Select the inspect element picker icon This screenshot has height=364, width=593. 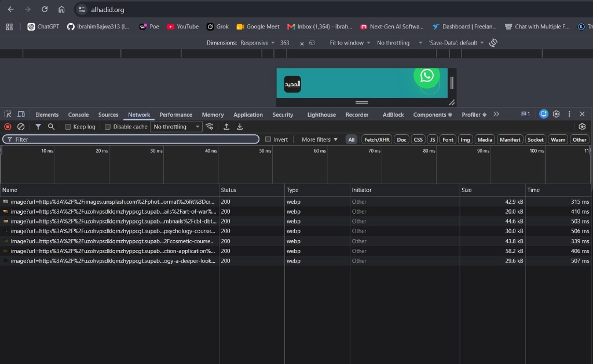[x=8, y=114]
